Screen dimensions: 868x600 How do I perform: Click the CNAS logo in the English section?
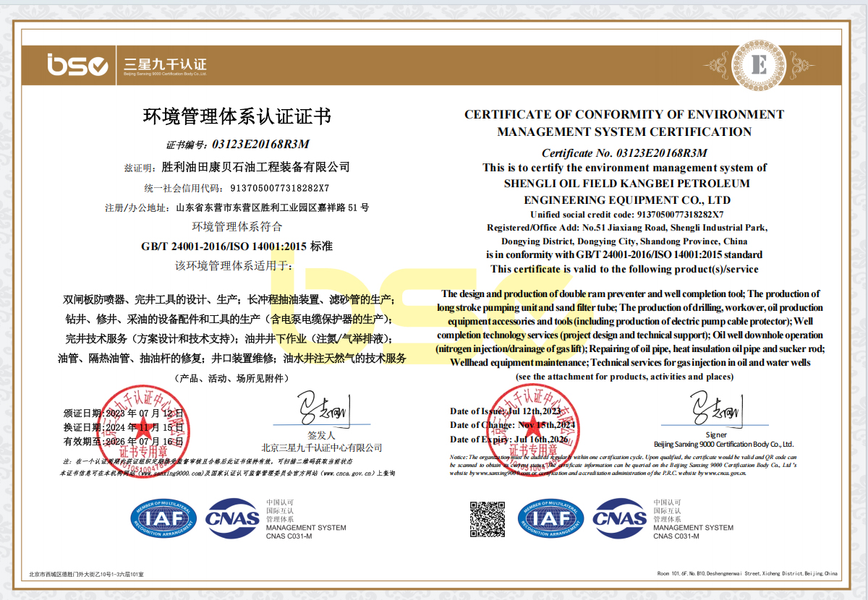point(620,518)
